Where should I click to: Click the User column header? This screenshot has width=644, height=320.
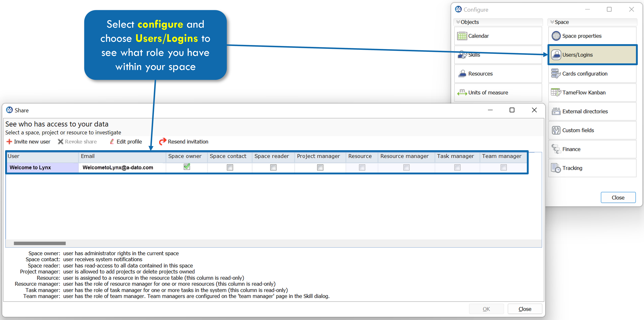42,156
